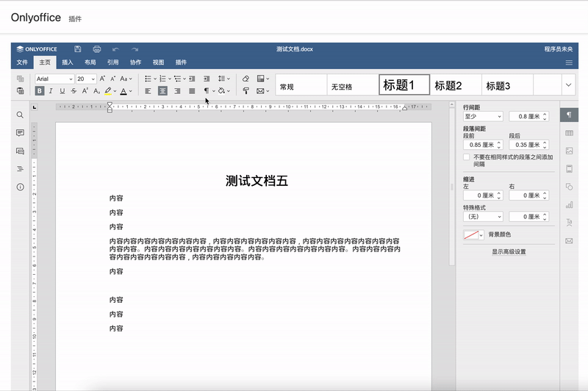Toggle italic formatting

[51, 91]
